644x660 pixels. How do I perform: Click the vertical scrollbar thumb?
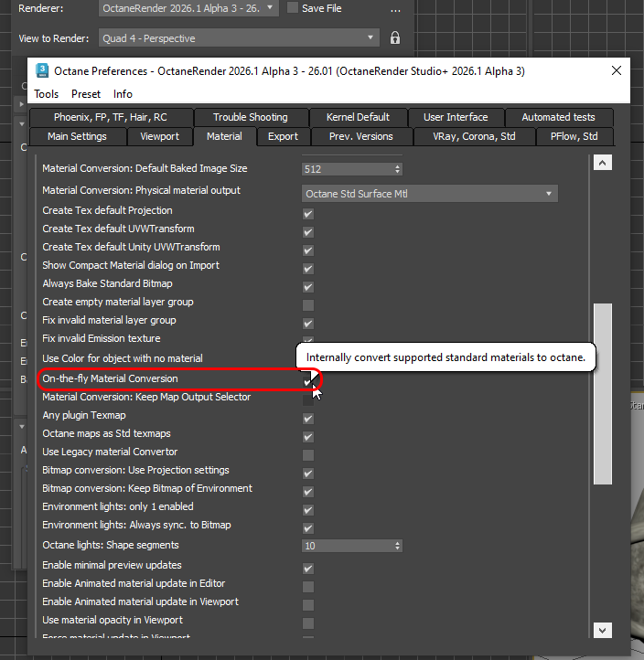[602, 394]
